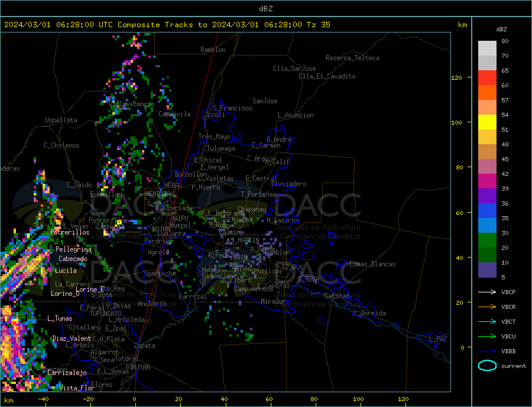Click the Zapata place label
The width and height of the screenshot is (532, 407).
145,346
